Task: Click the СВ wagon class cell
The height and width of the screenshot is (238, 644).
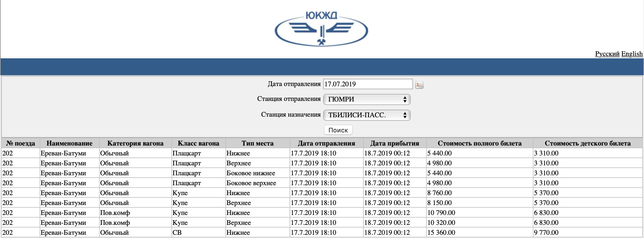Action: [177, 233]
